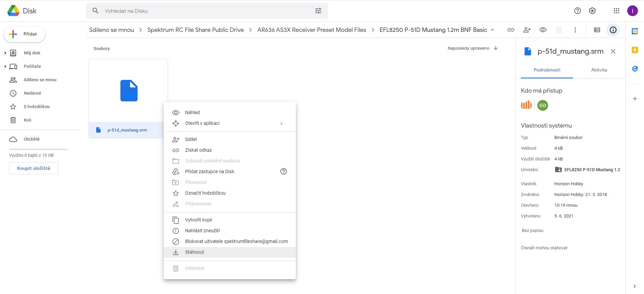This screenshot has height=294, width=644.
Task: Click the share person-add toolbar icon
Action: coord(527,30)
